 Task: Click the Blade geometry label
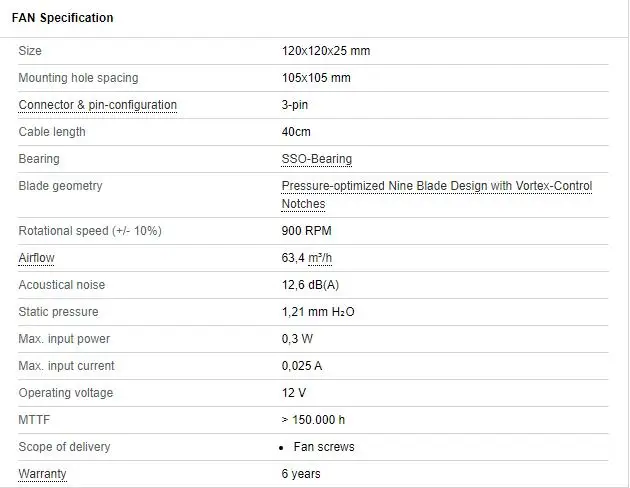[x=60, y=186]
